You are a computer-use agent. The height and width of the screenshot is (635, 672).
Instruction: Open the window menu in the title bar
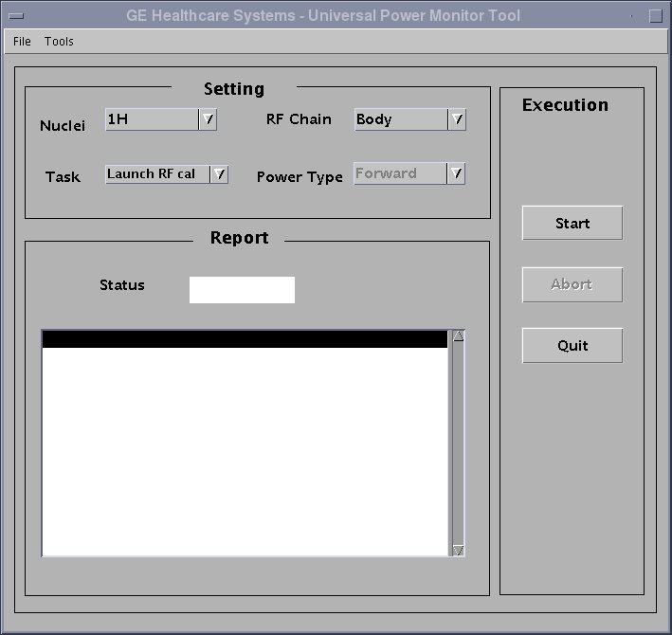(15, 16)
